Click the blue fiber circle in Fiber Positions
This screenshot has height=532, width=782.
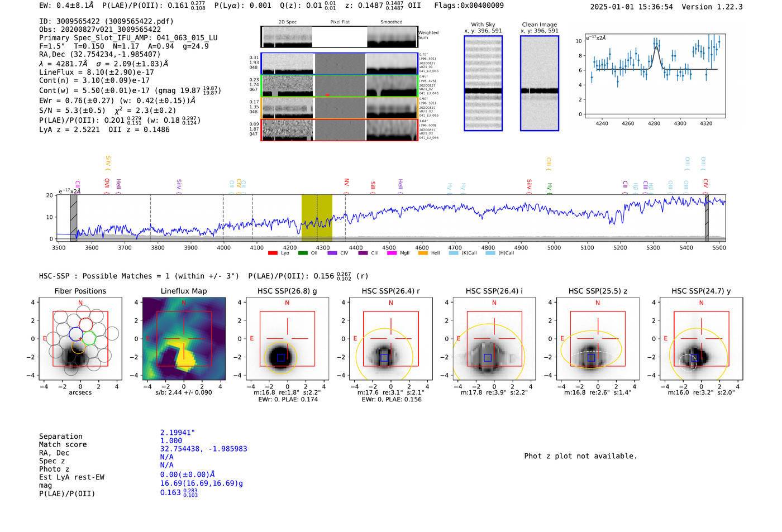click(76, 334)
